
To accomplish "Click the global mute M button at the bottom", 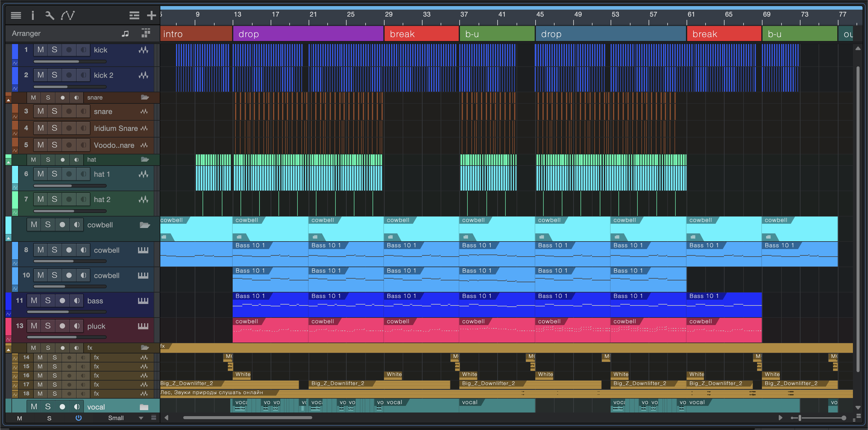I will click(x=20, y=418).
